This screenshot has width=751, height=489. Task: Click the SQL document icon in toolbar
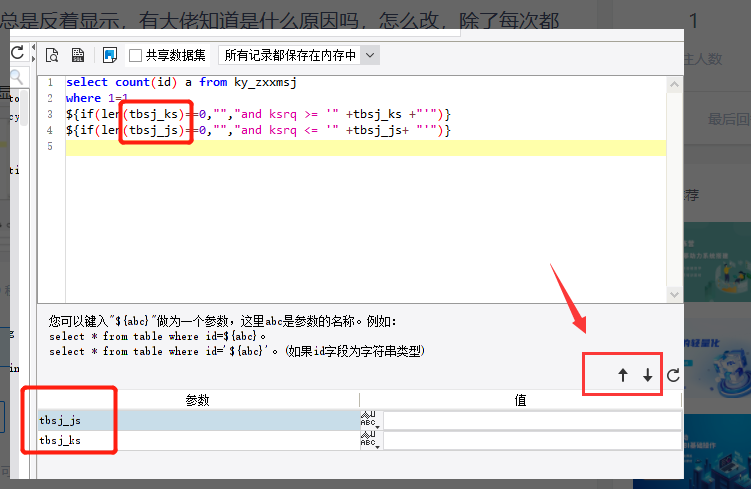pyautogui.click(x=78, y=55)
